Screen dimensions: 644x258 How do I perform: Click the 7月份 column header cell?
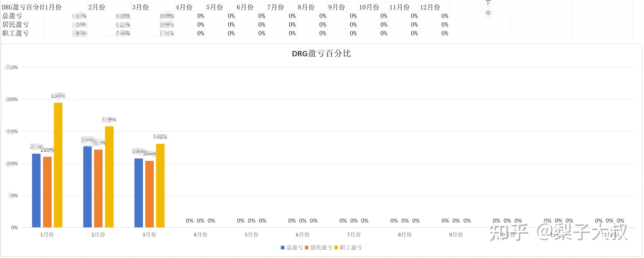pyautogui.click(x=281, y=7)
